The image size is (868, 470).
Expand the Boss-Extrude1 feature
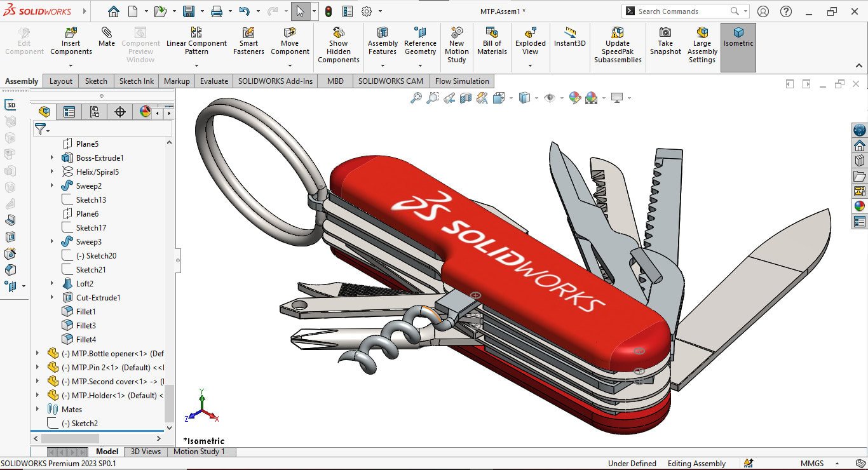click(52, 158)
